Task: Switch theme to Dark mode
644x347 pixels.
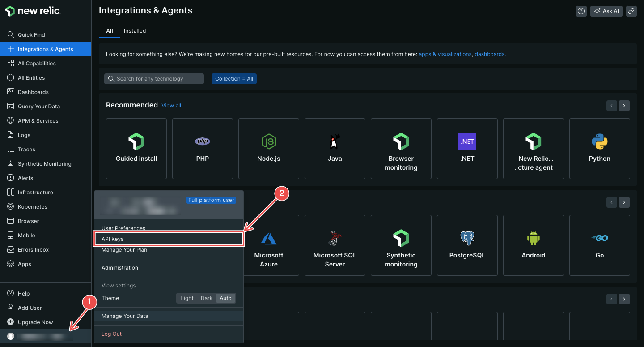Action: tap(206, 298)
